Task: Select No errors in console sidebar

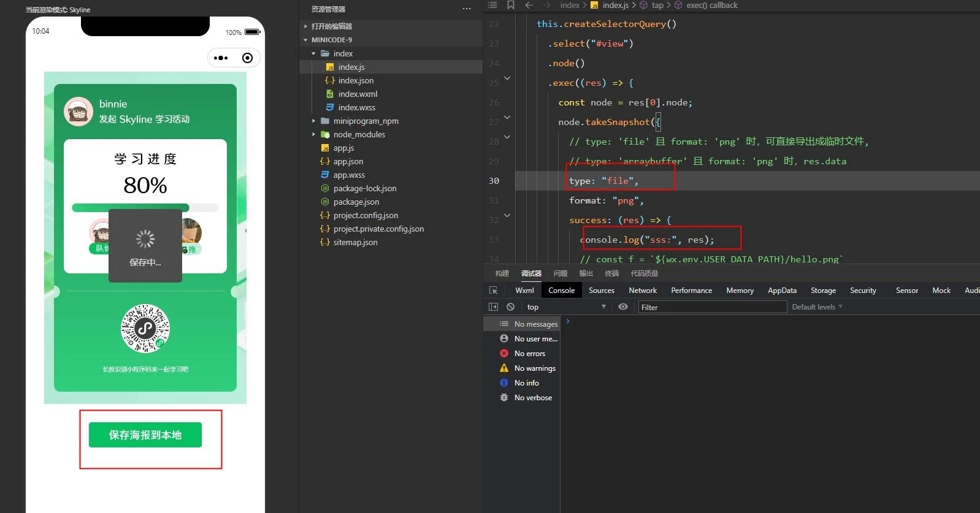Action: 522,353
